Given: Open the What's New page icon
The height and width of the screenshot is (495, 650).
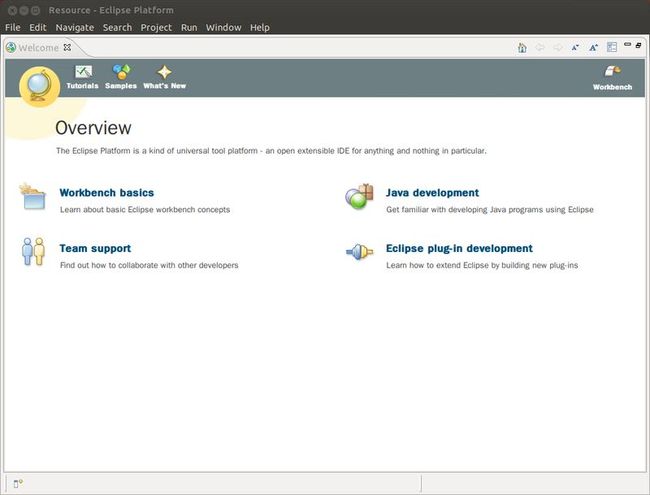Looking at the screenshot, I should tap(165, 72).
